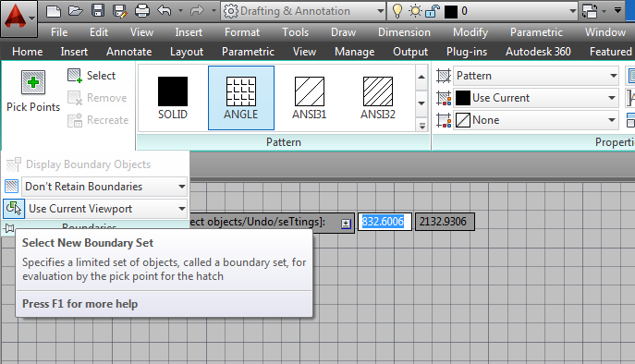Image resolution: width=635 pixels, height=364 pixels.
Task: Open the Edit menu
Action: (x=99, y=32)
